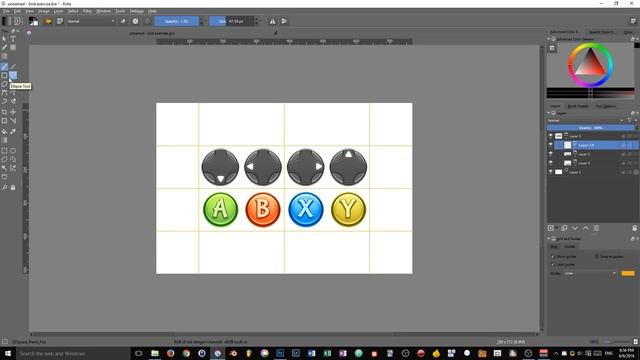The image size is (640, 360).
Task: Click vertical mirror tool icon
Action: point(284,21)
